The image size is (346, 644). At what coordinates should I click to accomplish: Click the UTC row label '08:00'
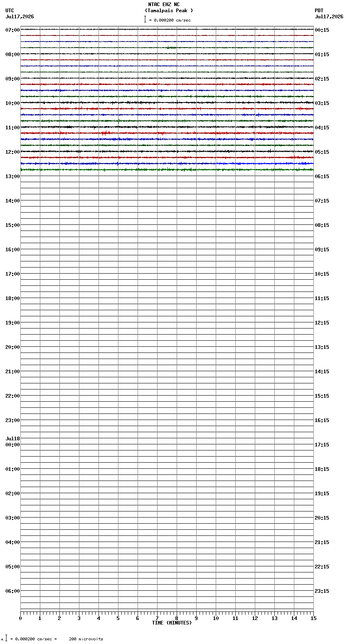point(13,54)
